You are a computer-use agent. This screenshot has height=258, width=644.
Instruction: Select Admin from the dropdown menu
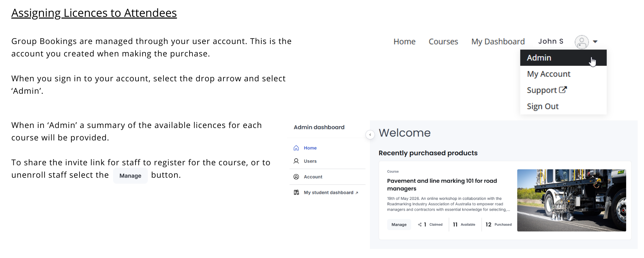tap(539, 58)
